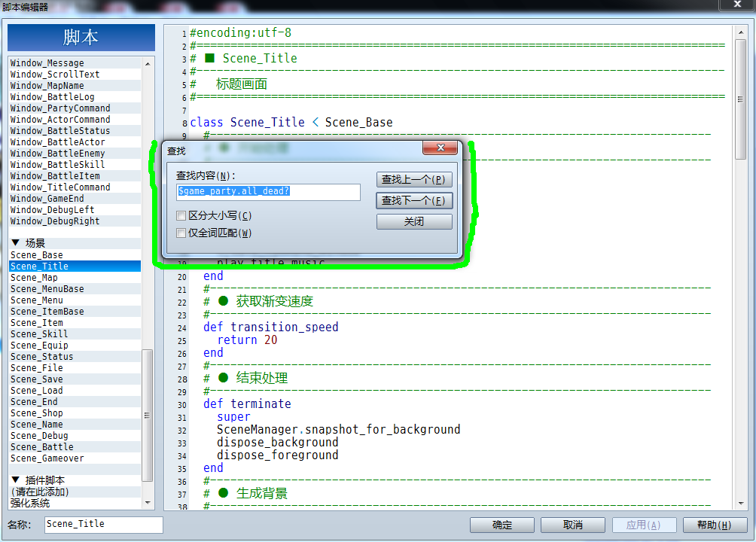Screen dimensions: 756x542
Task: Click the script list scroll-up arrow
Action: pos(148,64)
